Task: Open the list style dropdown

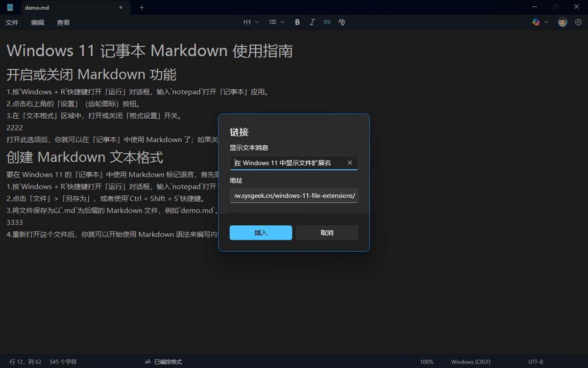Action: click(x=276, y=22)
